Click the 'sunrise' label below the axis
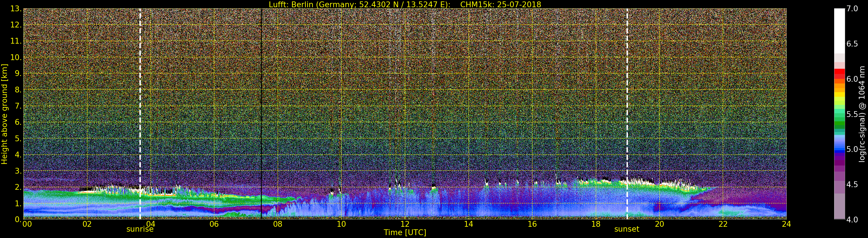Screen dimensions: 868x238 point(140,229)
